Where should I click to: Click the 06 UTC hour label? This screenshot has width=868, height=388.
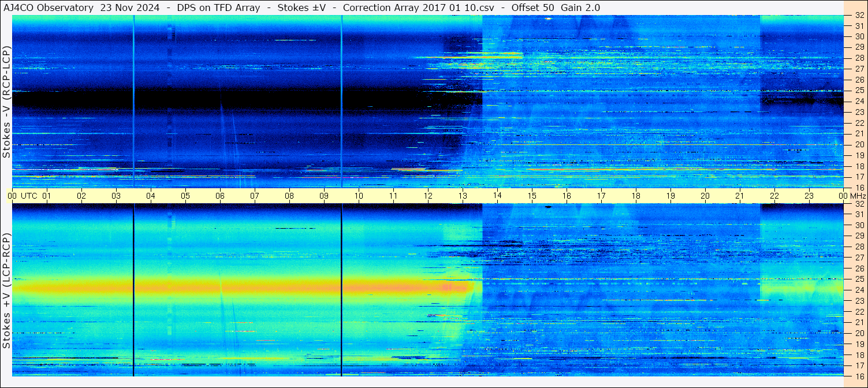(220, 196)
